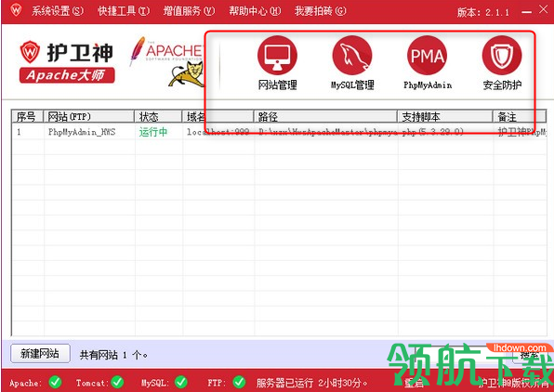554x392 pixels.
Task: Click the 服务器已运行 2小时30分 status text
Action: [312, 383]
